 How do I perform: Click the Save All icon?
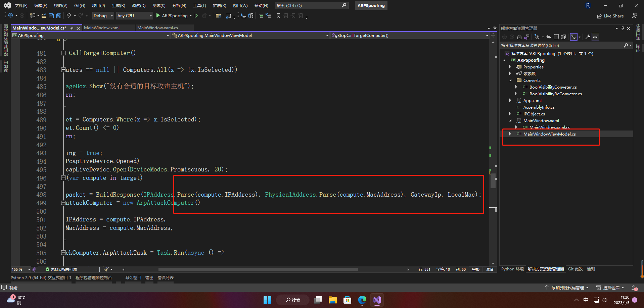click(x=59, y=15)
